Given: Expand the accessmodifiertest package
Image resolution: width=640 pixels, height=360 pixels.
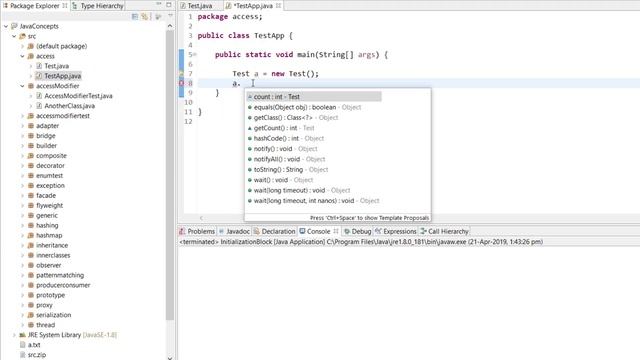Looking at the screenshot, I should click(23, 116).
